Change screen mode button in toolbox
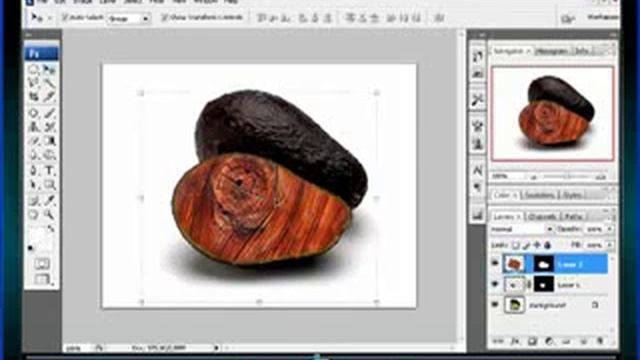 [x=42, y=280]
